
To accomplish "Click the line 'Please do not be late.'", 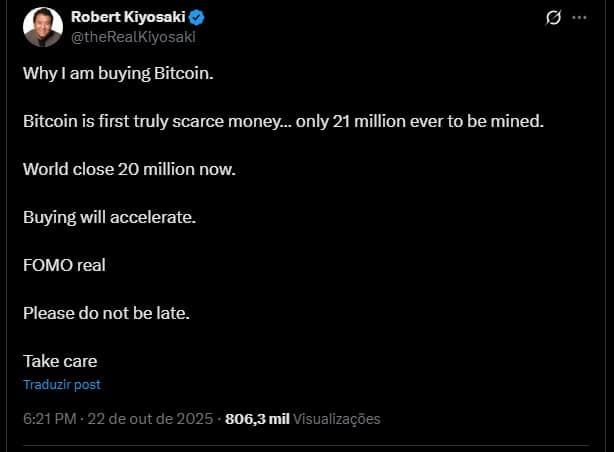I will 106,313.
